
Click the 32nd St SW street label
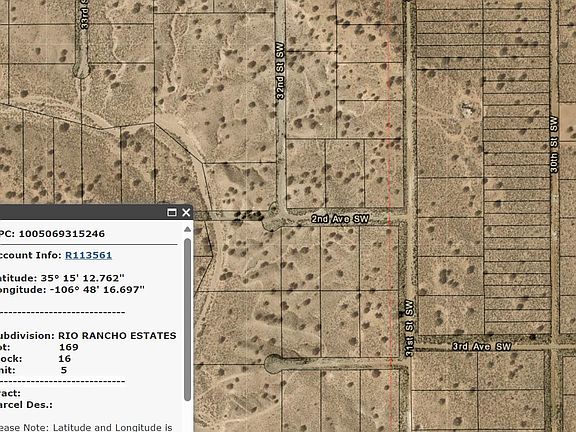[280, 71]
